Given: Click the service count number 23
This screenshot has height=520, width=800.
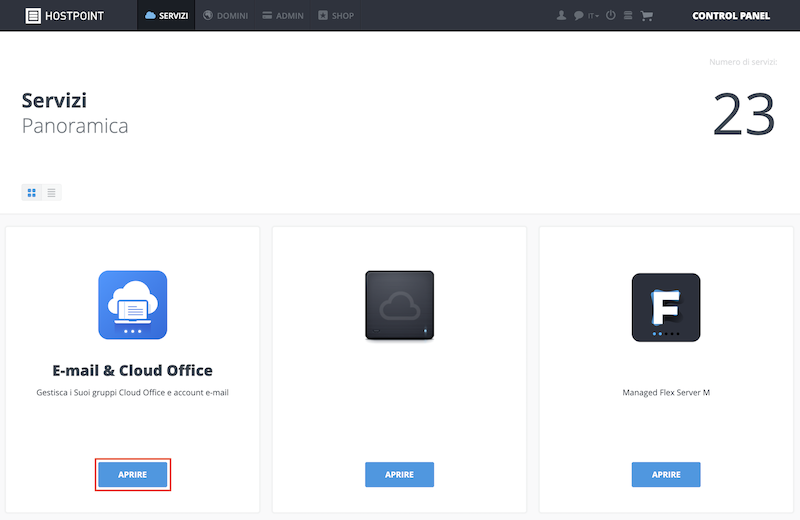Looking at the screenshot, I should (x=744, y=114).
